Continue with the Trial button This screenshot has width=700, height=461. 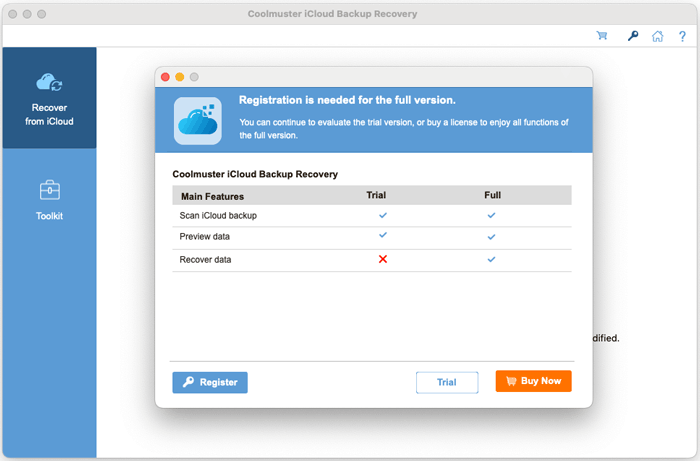447,382
